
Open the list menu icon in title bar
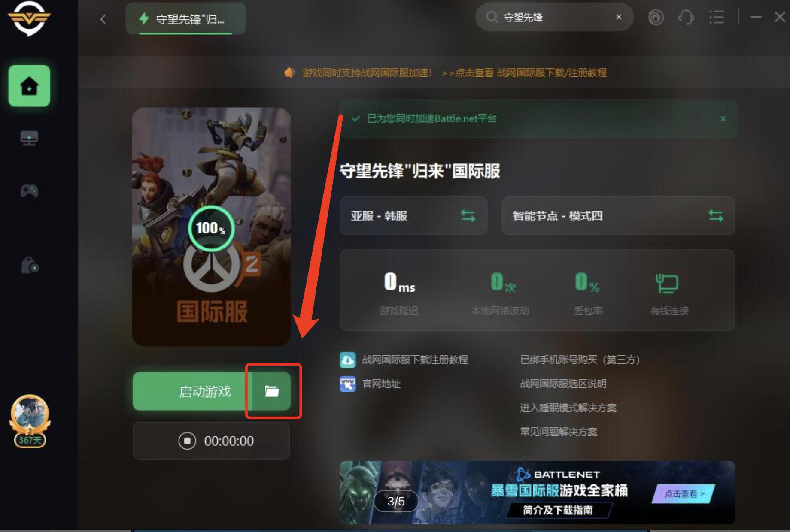pos(716,18)
